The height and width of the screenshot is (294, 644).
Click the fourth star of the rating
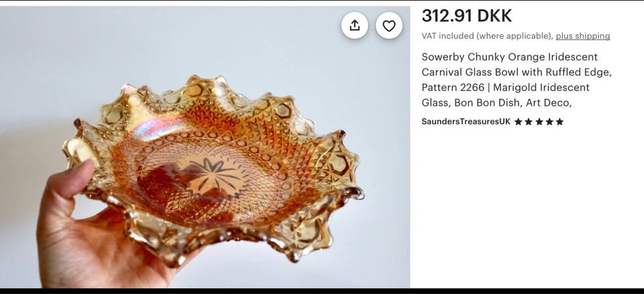coord(549,121)
